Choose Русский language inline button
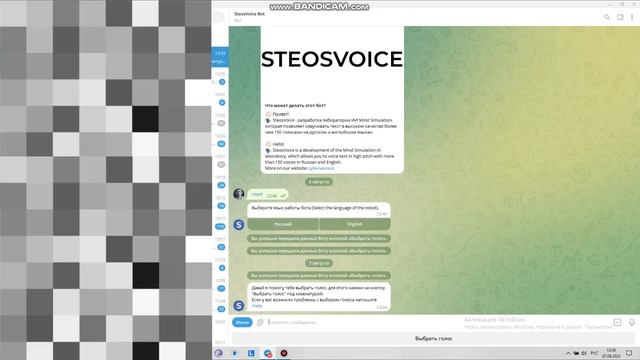 tap(283, 224)
